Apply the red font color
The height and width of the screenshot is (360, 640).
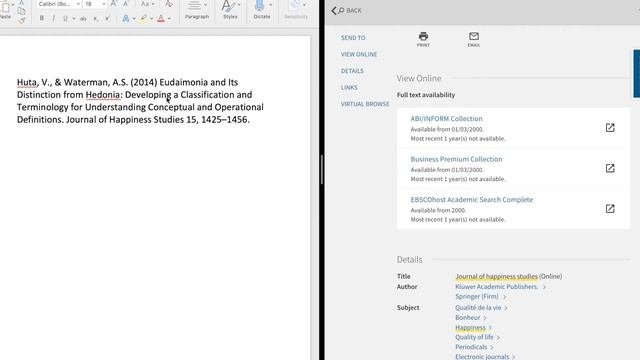161,18
